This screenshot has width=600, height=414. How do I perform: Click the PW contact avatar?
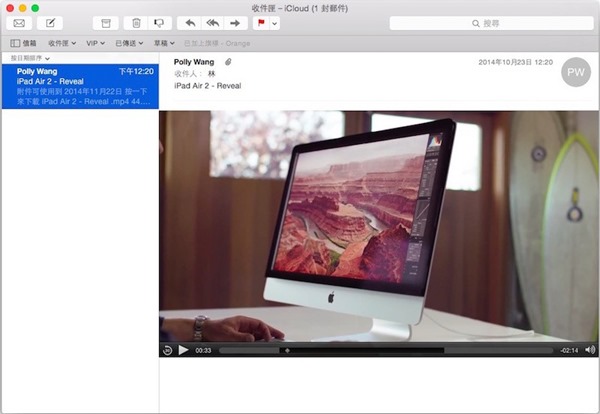tap(576, 72)
